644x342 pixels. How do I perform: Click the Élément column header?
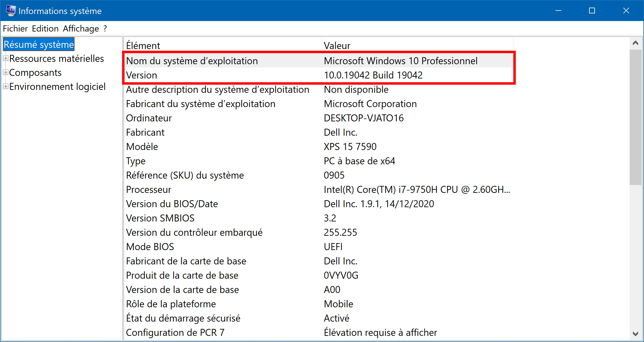(223, 45)
